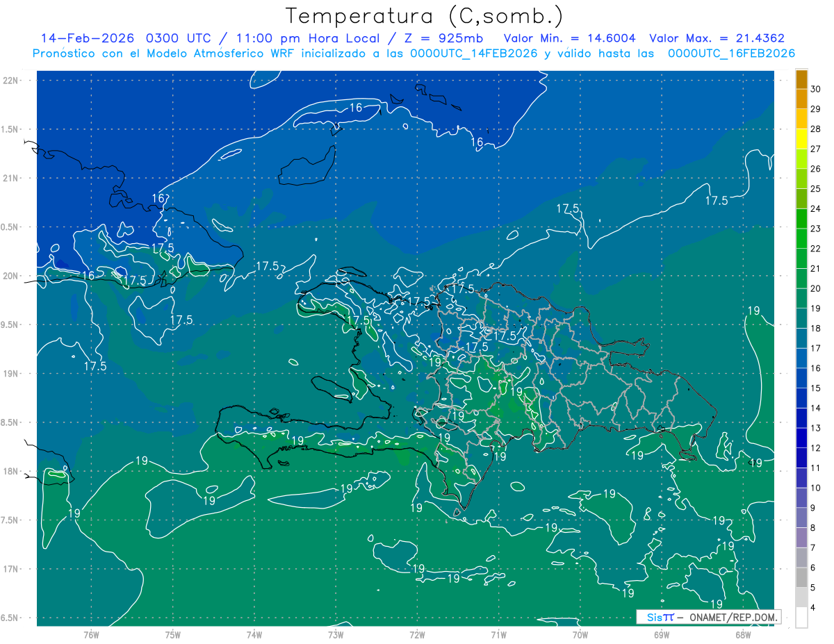This screenshot has height=644, width=834.
Task: Pick the dark blue legend color between 11 and 12
Action: tap(801, 459)
